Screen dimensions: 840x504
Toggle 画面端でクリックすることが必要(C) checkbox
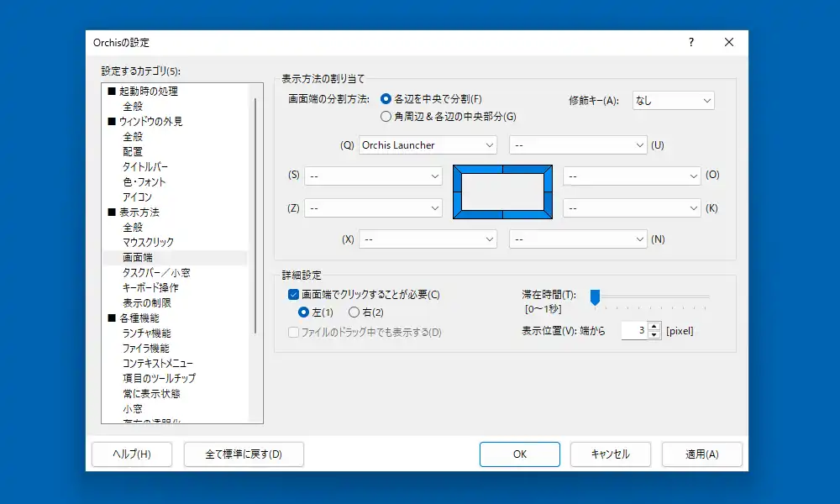(293, 294)
